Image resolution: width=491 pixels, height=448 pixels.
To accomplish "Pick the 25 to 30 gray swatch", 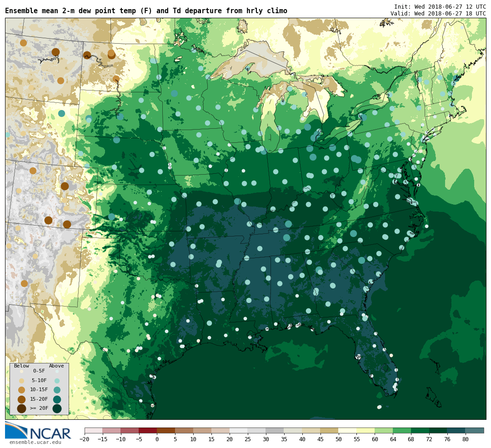I will point(257,430).
